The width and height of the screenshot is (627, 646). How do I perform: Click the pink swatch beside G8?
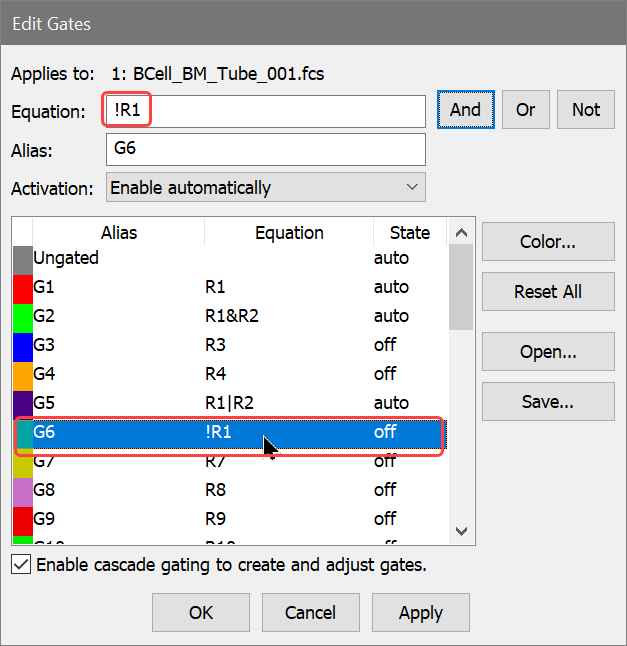(22, 491)
